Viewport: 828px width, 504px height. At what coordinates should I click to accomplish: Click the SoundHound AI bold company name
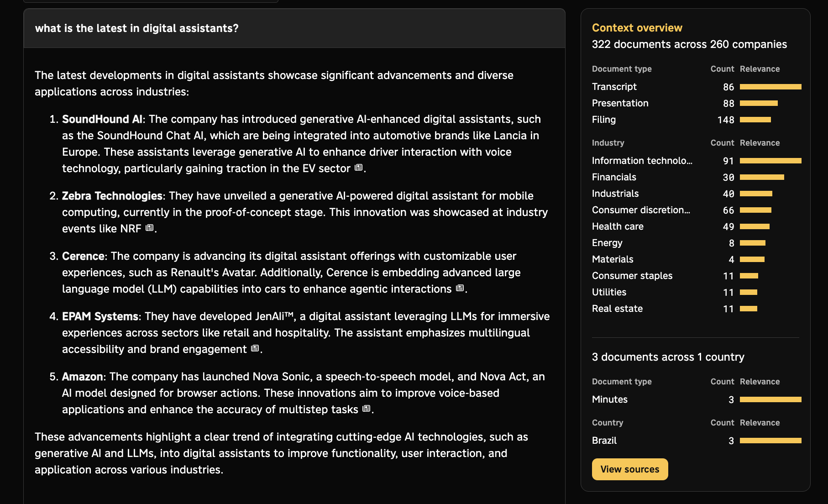coord(102,119)
